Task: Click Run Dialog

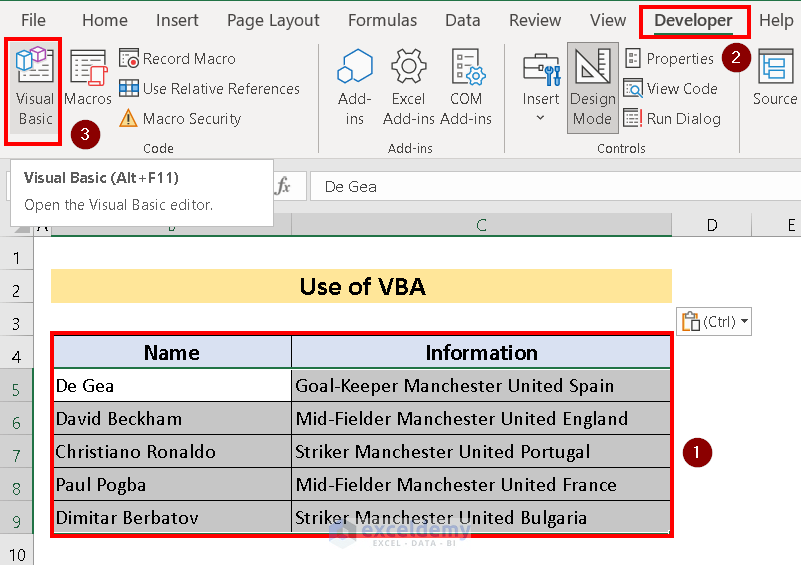Action: (x=672, y=119)
